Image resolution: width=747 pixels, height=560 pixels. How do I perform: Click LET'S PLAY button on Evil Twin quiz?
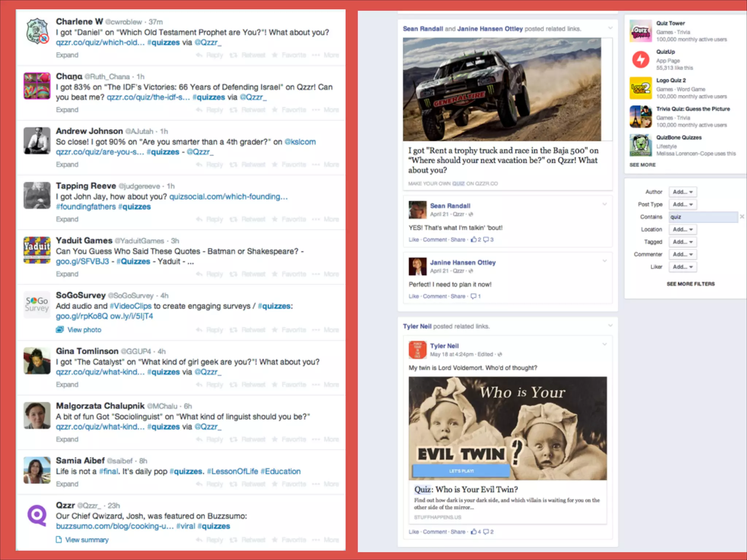tap(461, 471)
